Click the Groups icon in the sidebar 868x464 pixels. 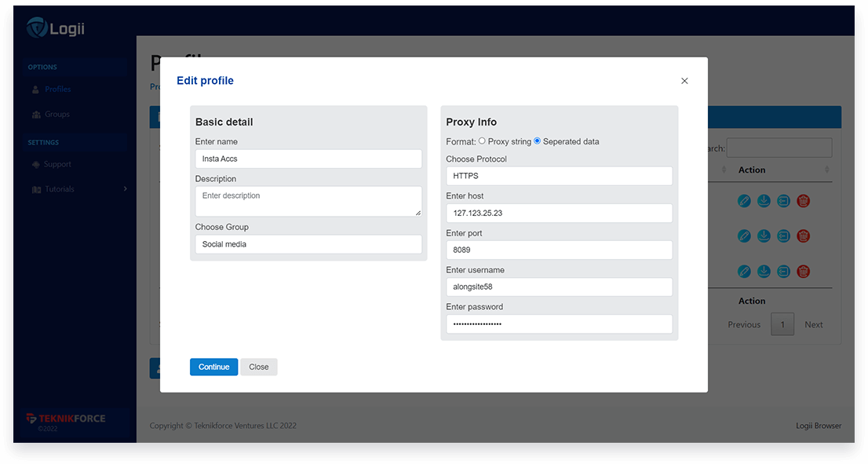tap(37, 114)
